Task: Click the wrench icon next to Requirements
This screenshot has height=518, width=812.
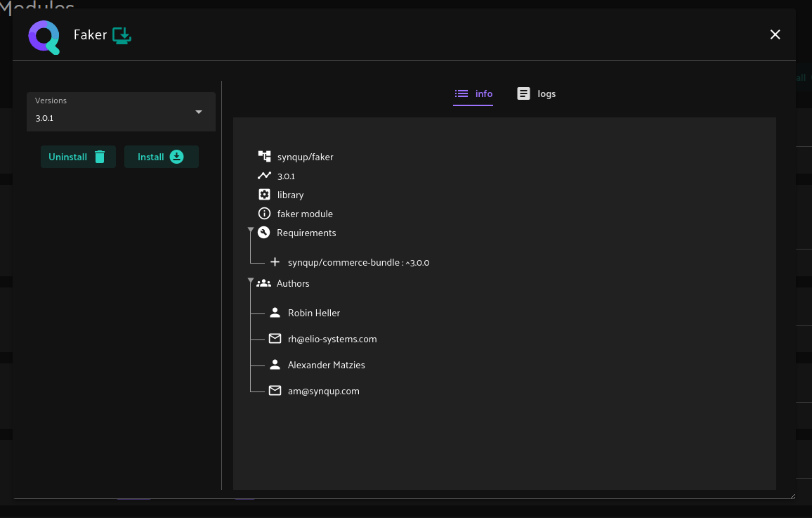Action: tap(264, 233)
